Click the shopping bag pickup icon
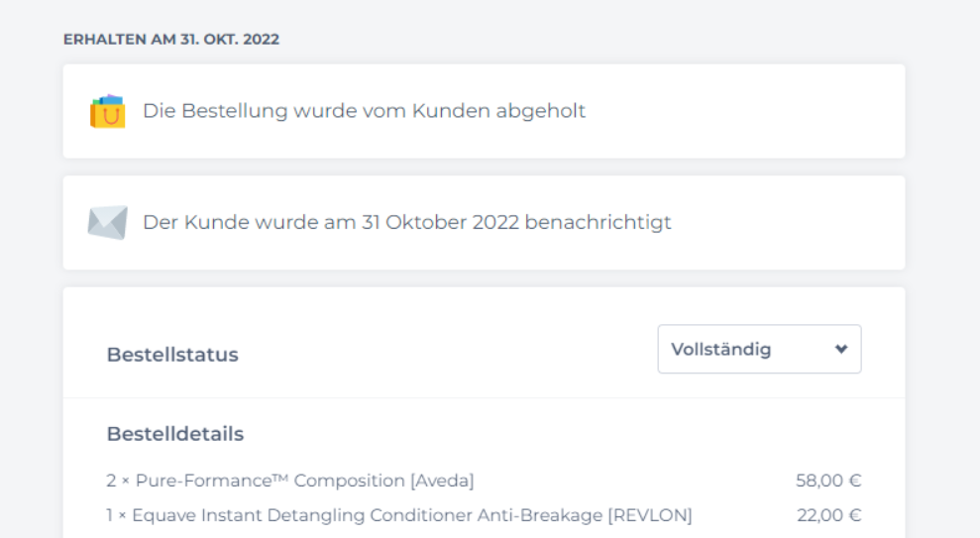 [x=107, y=111]
